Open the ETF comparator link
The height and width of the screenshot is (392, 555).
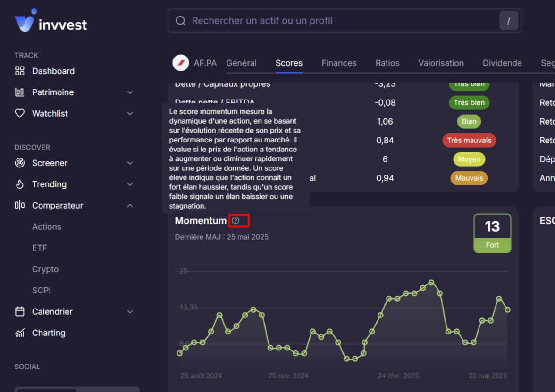[x=39, y=248]
